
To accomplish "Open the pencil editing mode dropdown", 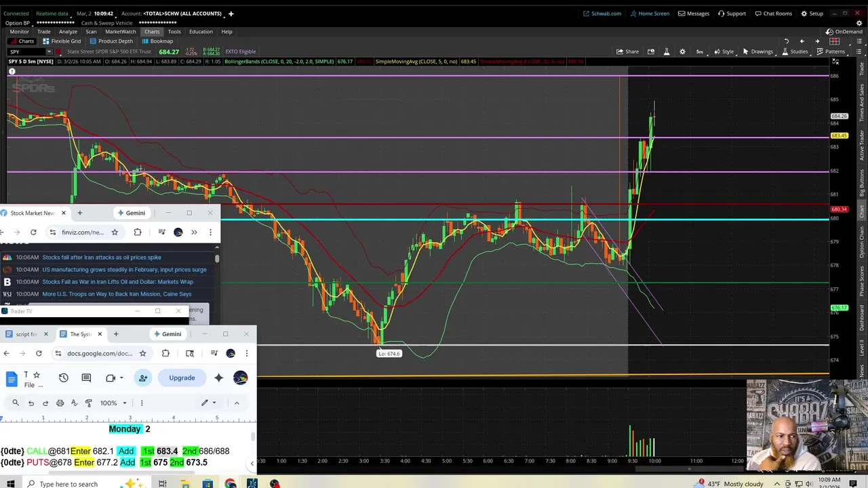I will (x=208, y=403).
